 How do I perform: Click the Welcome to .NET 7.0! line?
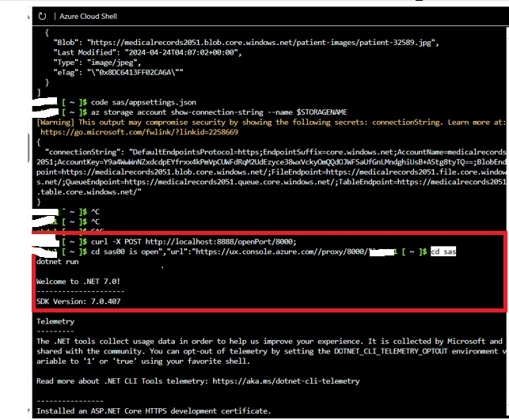pos(78,282)
